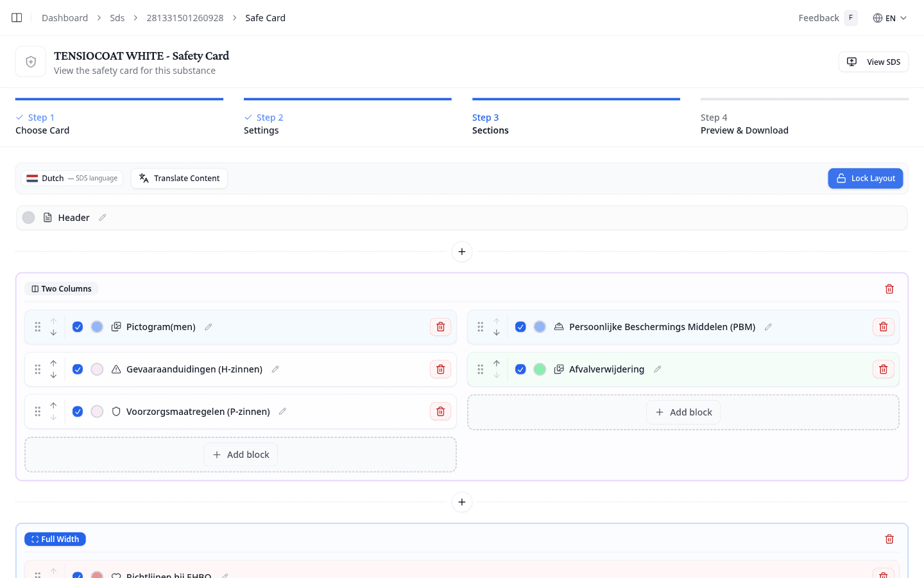Grab the Pictogram(men) drag handle
The height and width of the screenshot is (578, 924).
click(x=38, y=327)
